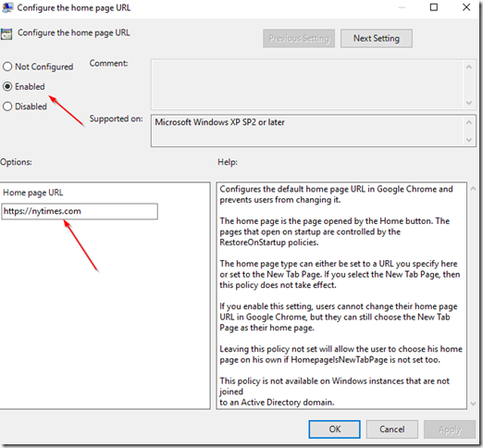The height and width of the screenshot is (448, 483).
Task: Click the title bar window icon
Action: (x=6, y=7)
